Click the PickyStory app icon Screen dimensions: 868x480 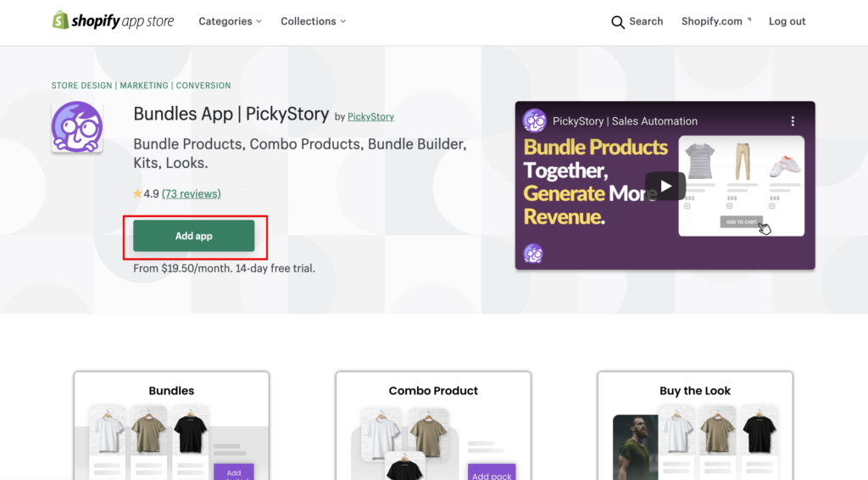coord(77,126)
